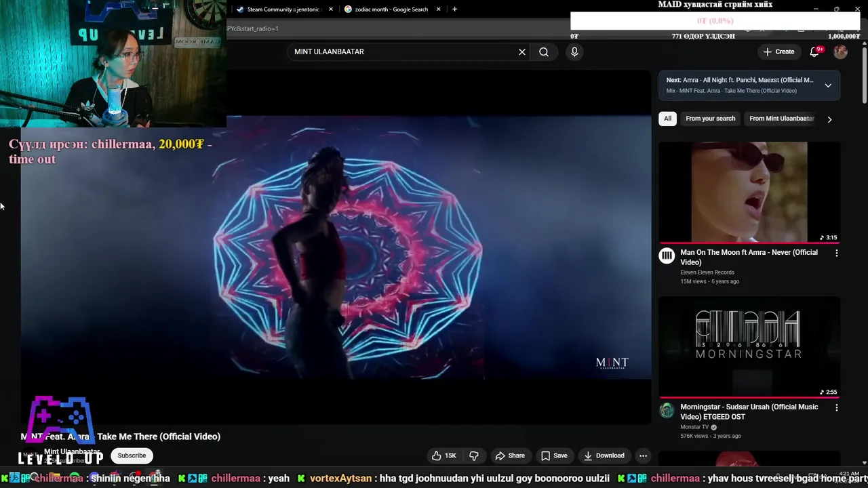Like the video with thumbs up
The height and width of the screenshot is (488, 868).
click(444, 455)
